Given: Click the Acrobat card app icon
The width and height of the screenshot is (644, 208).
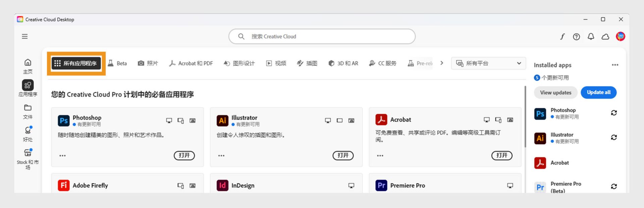Looking at the screenshot, I should [381, 120].
